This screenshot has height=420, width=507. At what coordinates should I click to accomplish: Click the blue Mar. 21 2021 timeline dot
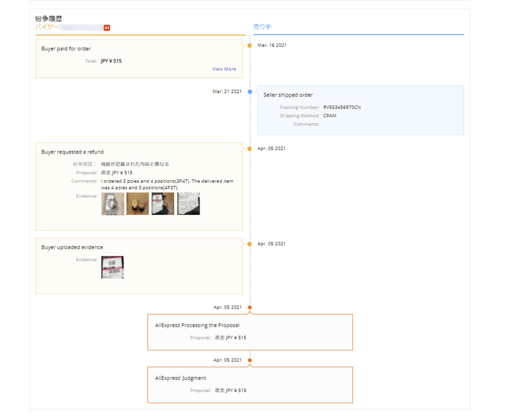[x=250, y=92]
